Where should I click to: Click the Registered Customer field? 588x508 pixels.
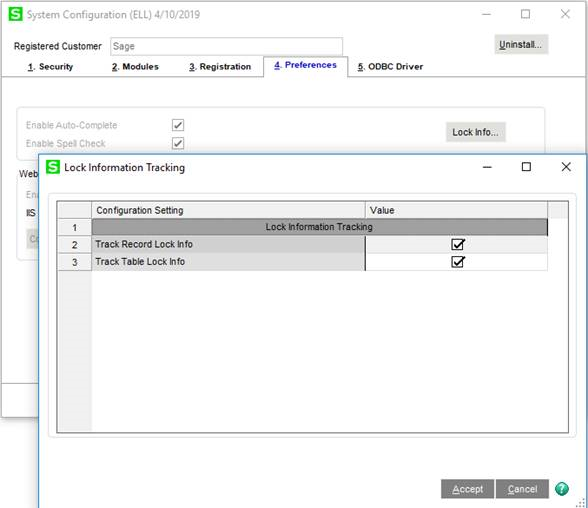(226, 46)
